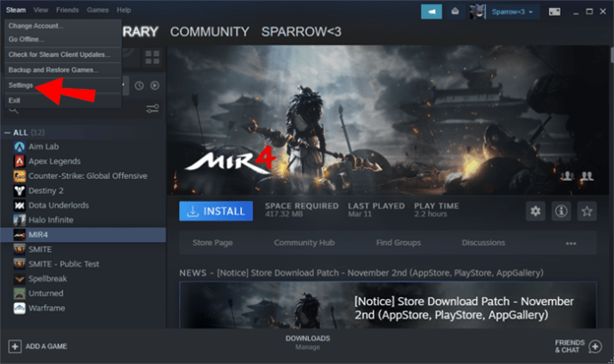The image size is (614, 364).
Task: Click the Halo Infinite game icon
Action: click(20, 220)
